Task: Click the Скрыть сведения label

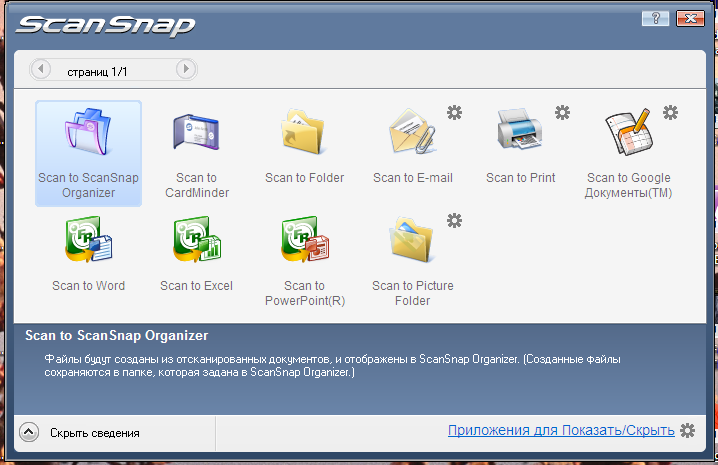Action: click(x=95, y=433)
